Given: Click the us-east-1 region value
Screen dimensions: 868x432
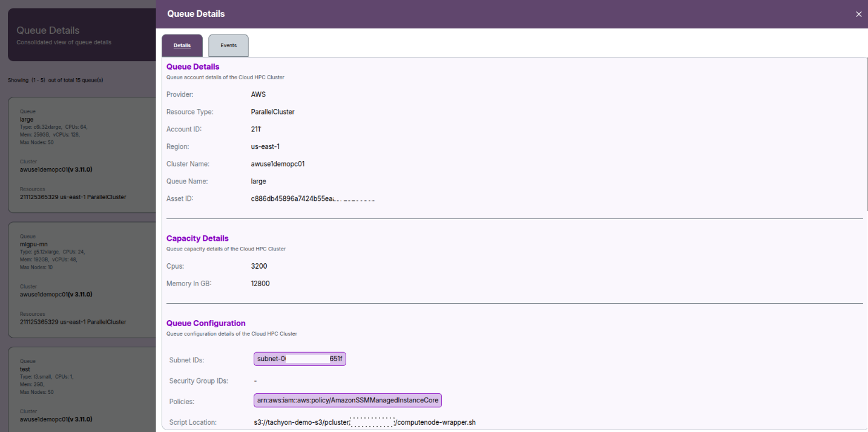Looking at the screenshot, I should [266, 146].
